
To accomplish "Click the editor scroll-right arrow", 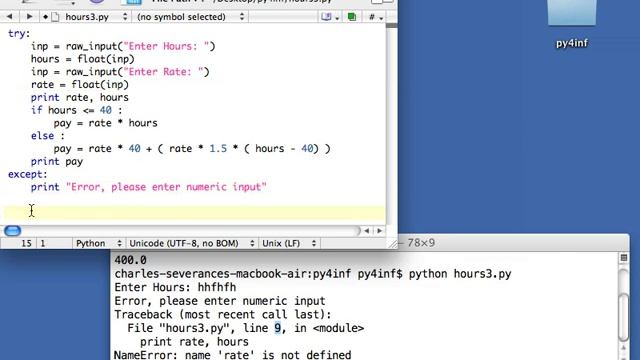I will coord(379,231).
